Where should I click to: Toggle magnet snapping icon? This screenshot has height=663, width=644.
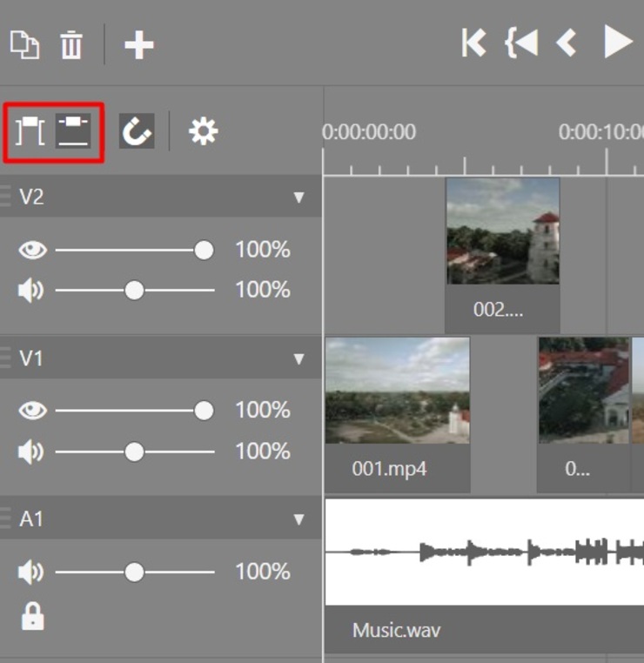[137, 132]
